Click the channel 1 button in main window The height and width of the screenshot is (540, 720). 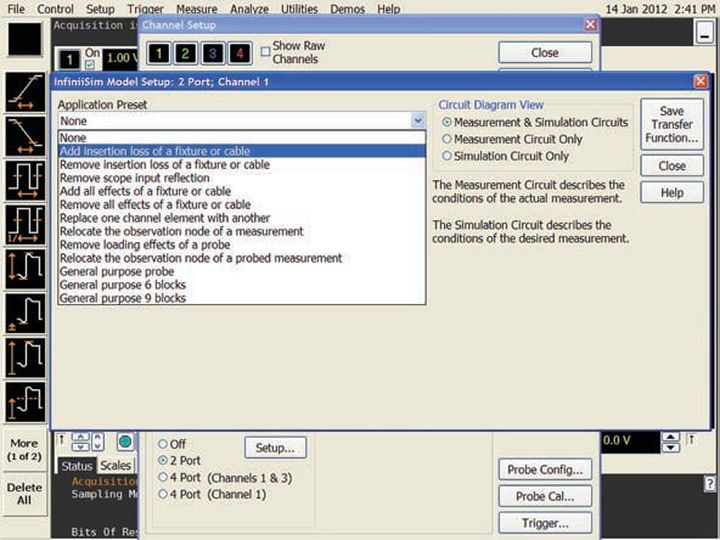69,59
